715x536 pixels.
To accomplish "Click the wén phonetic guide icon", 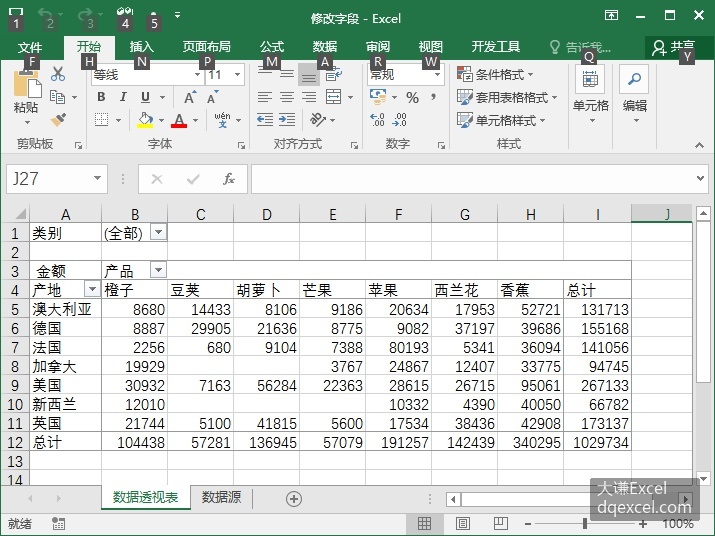I will coord(223,120).
